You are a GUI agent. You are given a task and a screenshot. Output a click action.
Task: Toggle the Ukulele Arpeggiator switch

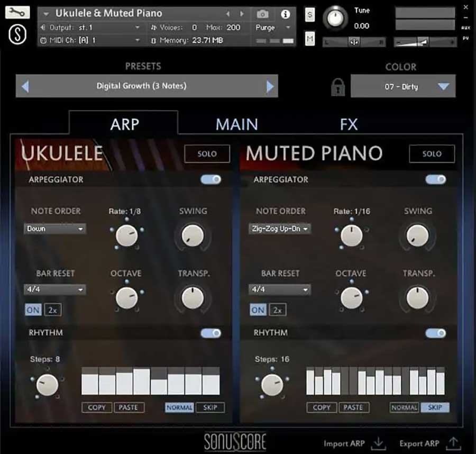click(210, 179)
